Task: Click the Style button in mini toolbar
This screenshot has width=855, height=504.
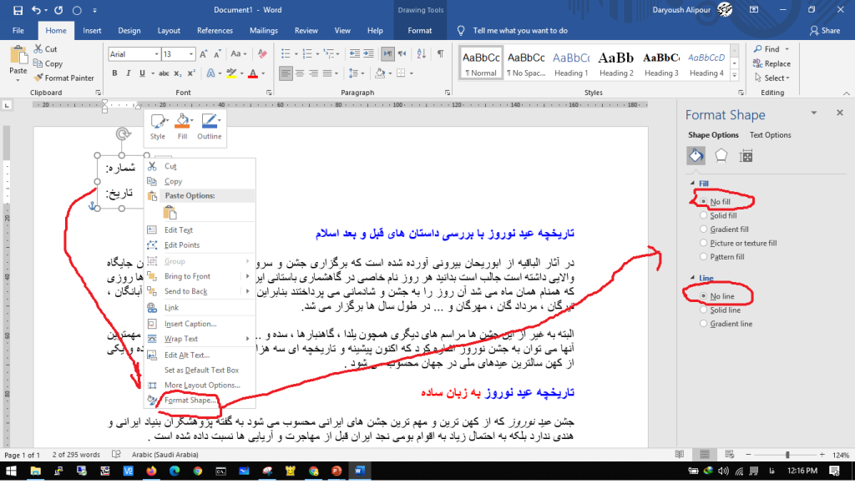Action: (157, 126)
